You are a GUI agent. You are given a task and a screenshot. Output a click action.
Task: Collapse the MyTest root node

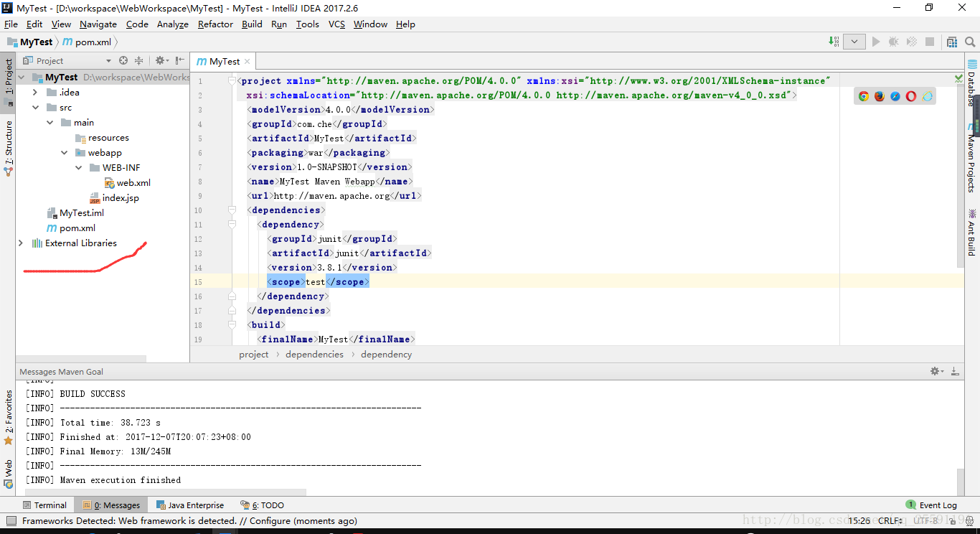point(21,77)
